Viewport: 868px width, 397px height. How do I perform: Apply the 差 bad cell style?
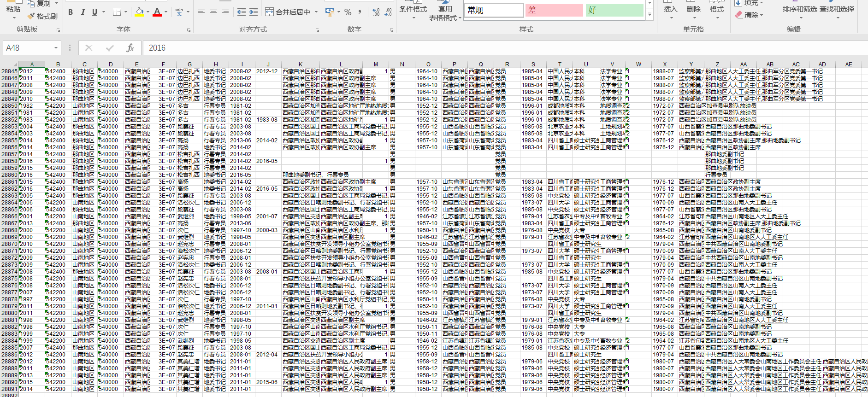(x=555, y=10)
